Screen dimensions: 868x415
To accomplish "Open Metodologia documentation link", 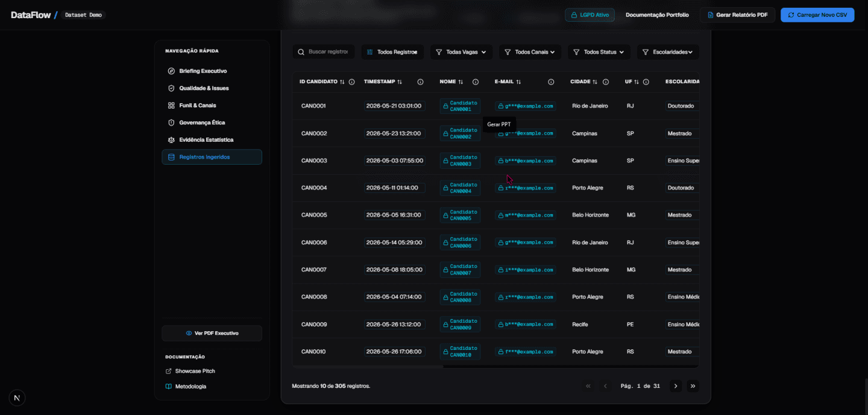I will [x=186, y=386].
